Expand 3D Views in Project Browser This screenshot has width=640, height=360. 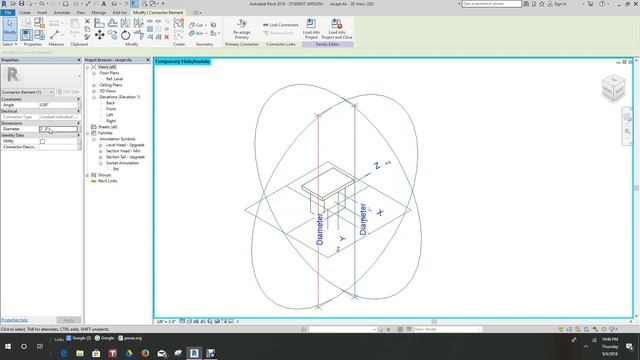(94, 91)
